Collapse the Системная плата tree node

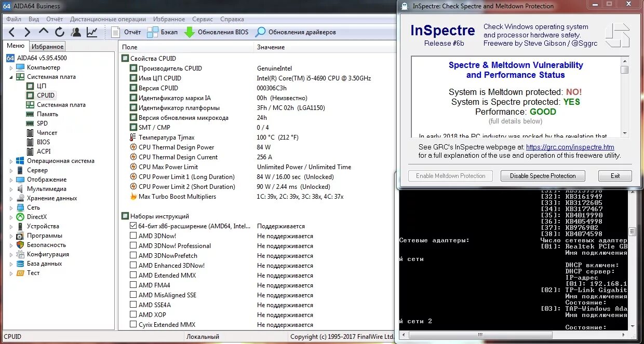click(x=11, y=77)
